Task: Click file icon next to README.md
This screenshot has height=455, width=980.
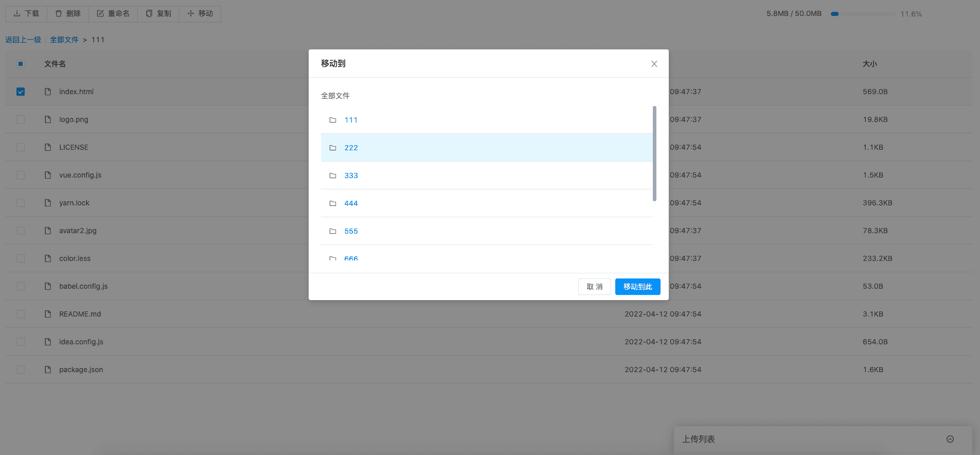Action: click(48, 314)
